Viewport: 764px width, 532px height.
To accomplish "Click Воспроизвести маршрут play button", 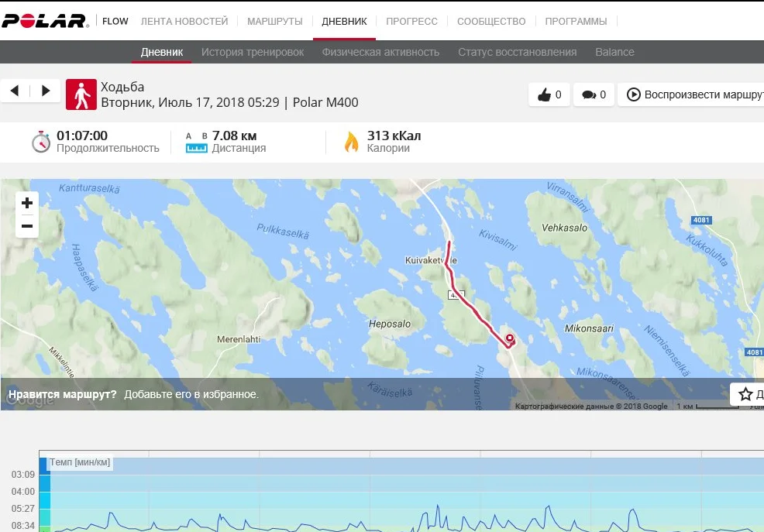I will point(693,94).
